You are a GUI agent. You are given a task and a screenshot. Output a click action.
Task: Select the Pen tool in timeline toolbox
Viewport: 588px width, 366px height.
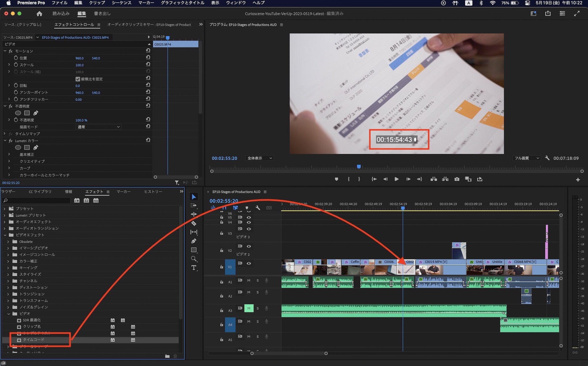tap(194, 241)
